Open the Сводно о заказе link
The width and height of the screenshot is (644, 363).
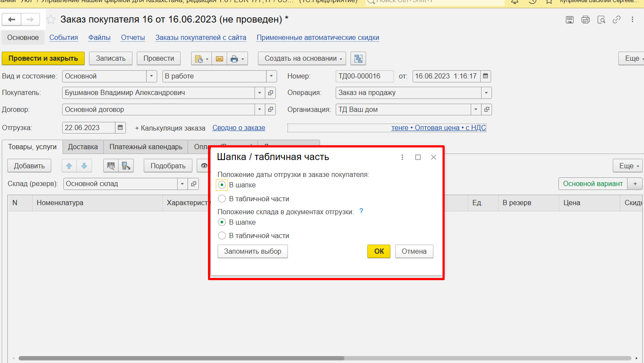tap(238, 128)
